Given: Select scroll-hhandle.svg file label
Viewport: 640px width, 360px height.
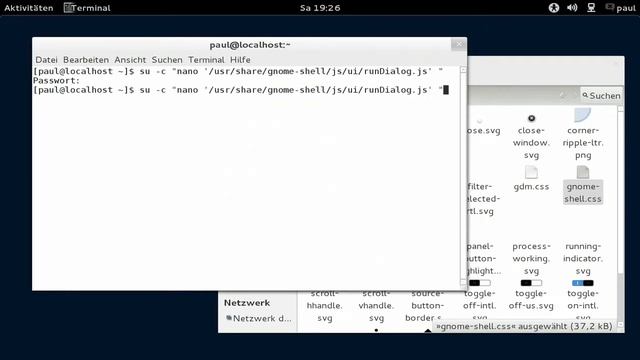Looking at the screenshot, I should [324, 306].
